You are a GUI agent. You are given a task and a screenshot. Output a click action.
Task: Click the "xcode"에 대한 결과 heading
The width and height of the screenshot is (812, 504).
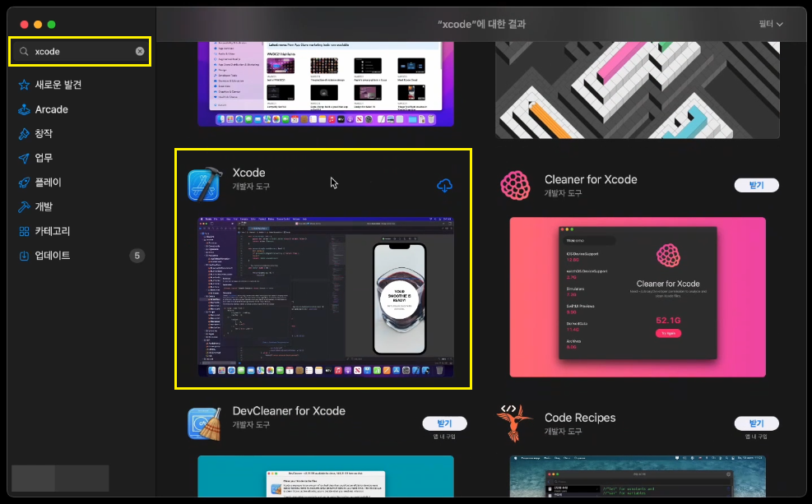[x=481, y=24]
